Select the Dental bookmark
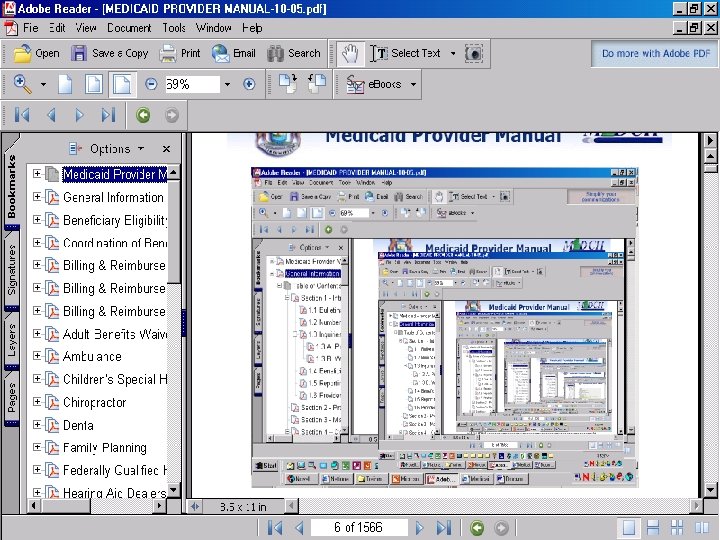The image size is (720, 540). coord(78,425)
